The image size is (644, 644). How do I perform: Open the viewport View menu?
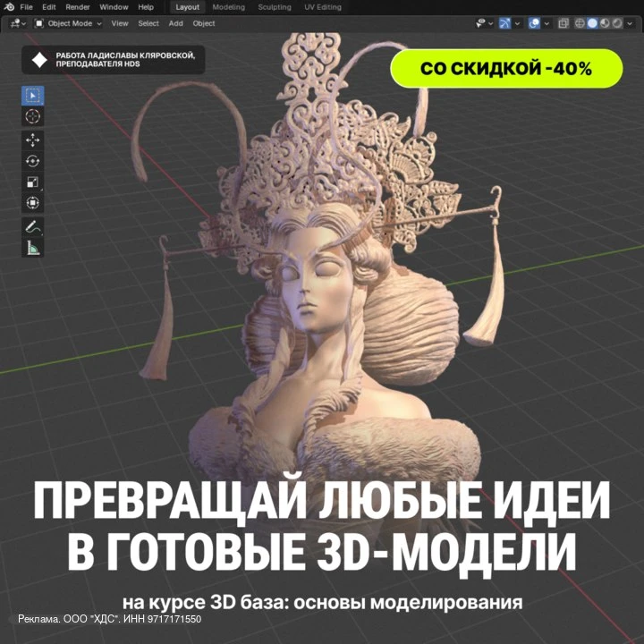(120, 23)
